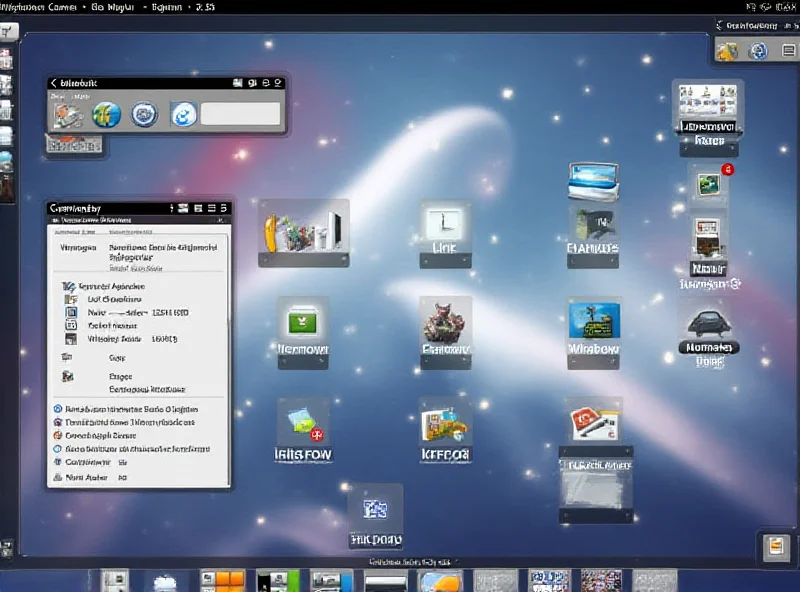Open the blue poster desktop icon
The image size is (800, 592).
(x=594, y=320)
